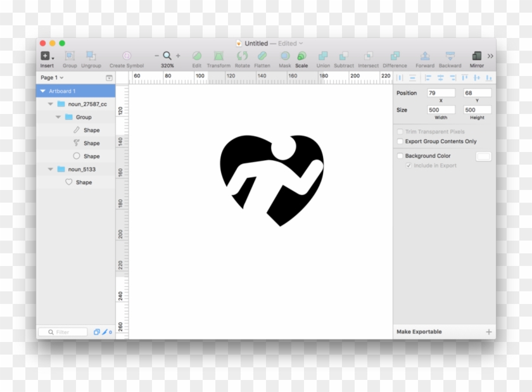Distribute layers horizontally icon
The image size is (532, 392).
click(x=400, y=78)
